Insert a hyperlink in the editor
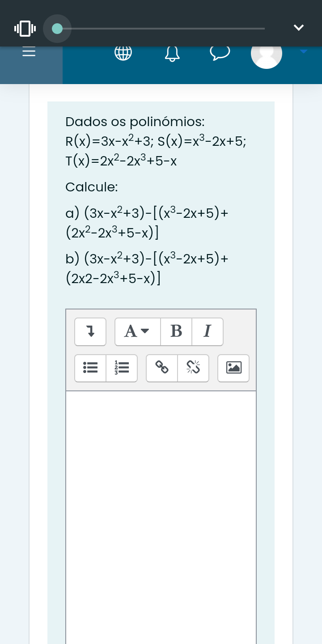 pos(162,368)
